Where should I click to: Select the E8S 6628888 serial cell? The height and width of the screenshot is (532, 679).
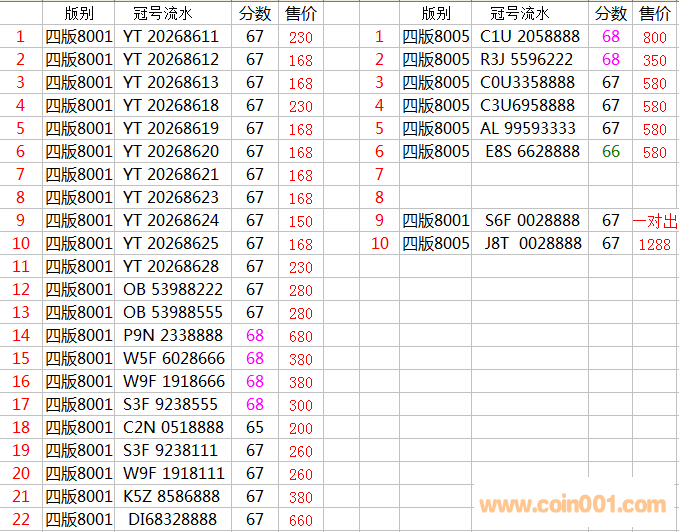[532, 152]
